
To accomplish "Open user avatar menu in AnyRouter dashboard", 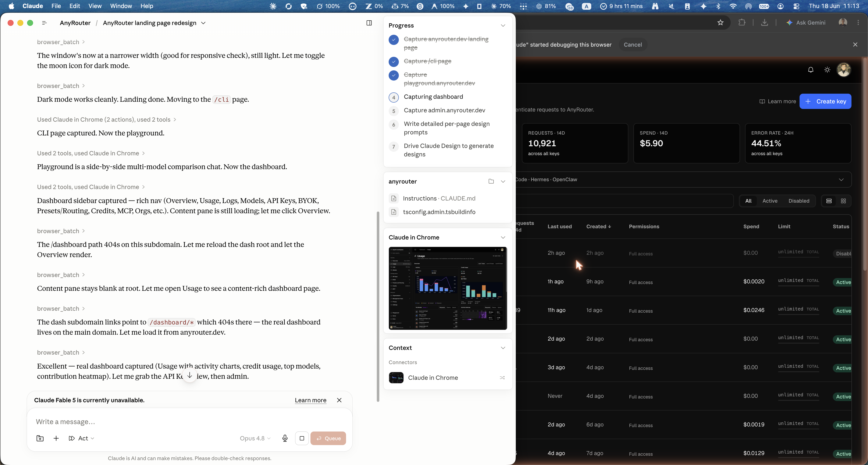I will (844, 70).
